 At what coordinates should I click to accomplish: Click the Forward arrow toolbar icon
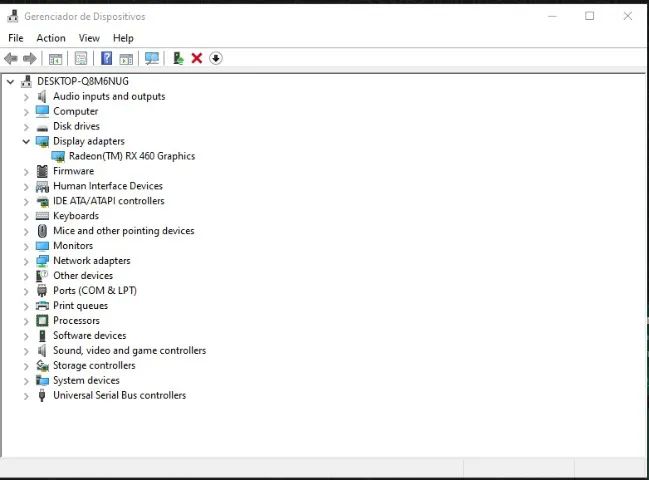tap(29, 58)
